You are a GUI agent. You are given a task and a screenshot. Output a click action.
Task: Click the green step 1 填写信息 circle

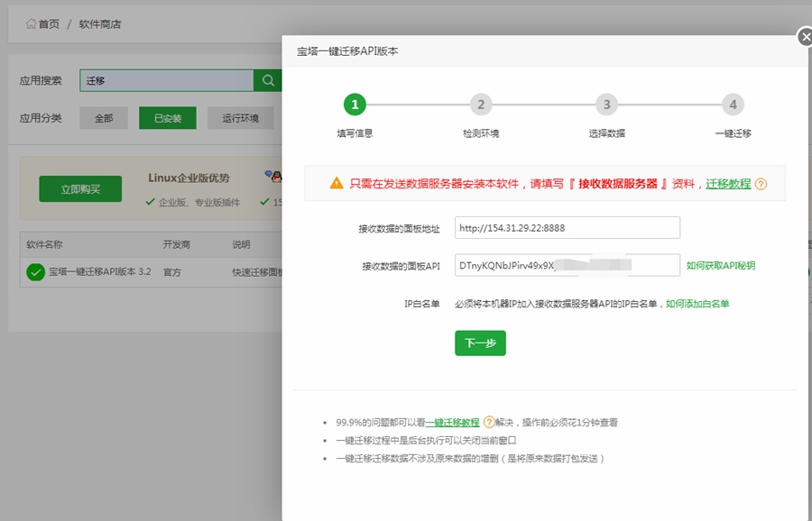(355, 105)
